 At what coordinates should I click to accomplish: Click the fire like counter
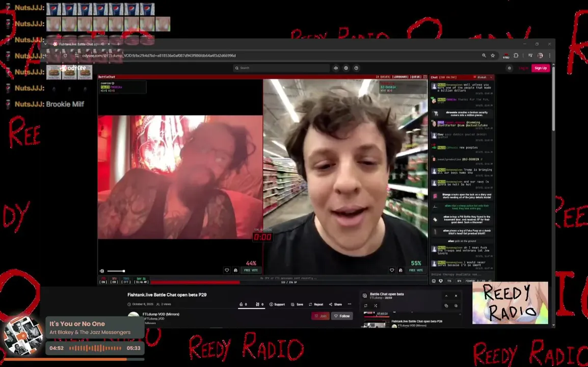click(243, 304)
